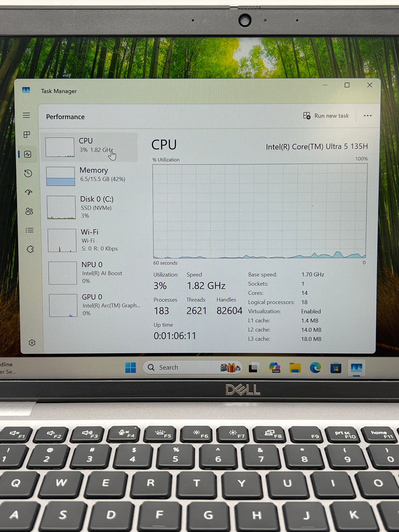This screenshot has height=532, width=399.
Task: Open the Windows Start button
Action: click(x=131, y=368)
